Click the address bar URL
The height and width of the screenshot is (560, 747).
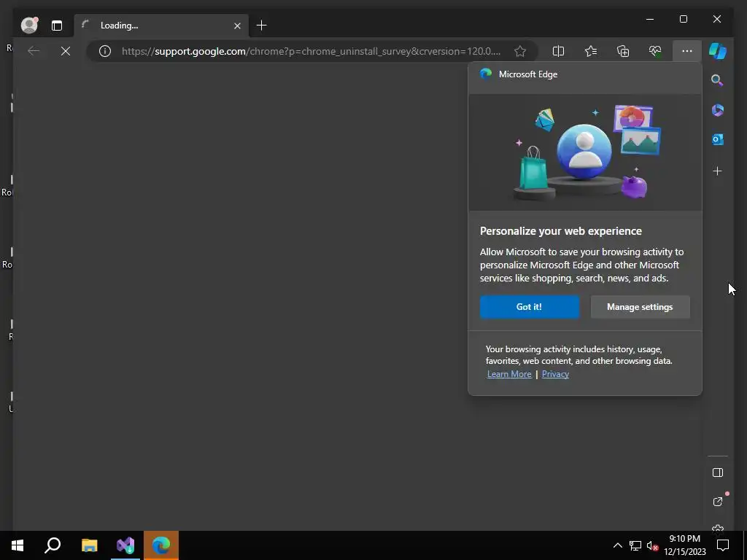pos(311,51)
